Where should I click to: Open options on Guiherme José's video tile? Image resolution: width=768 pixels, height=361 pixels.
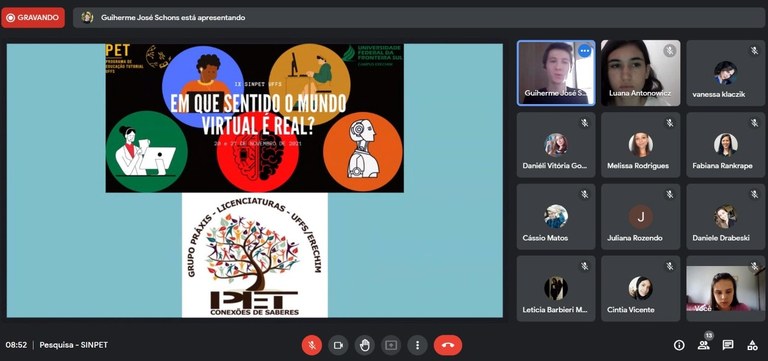584,51
